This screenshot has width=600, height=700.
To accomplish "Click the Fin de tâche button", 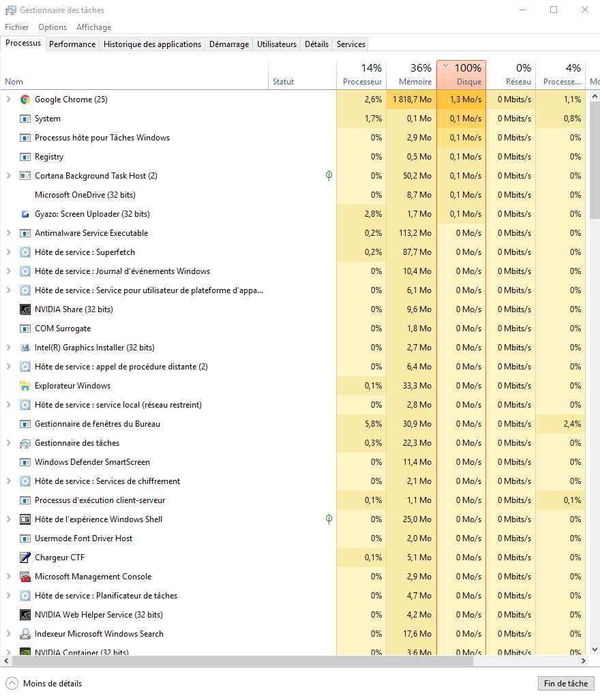I will point(566,684).
